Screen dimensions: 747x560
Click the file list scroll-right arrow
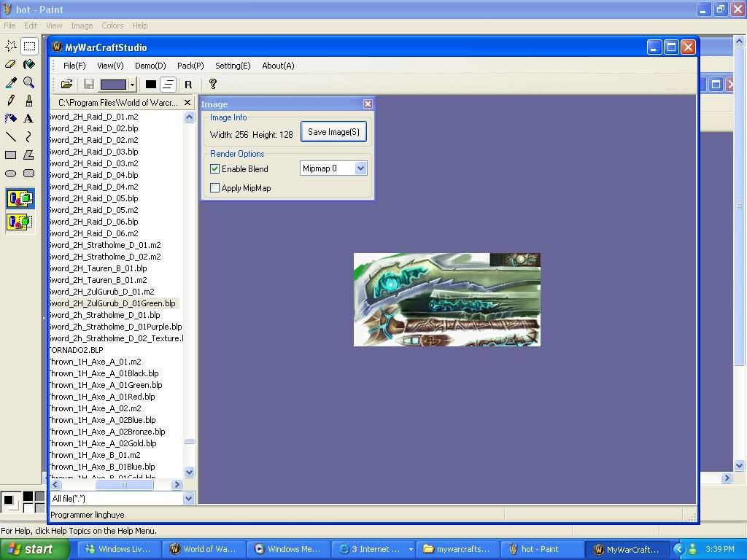click(177, 485)
